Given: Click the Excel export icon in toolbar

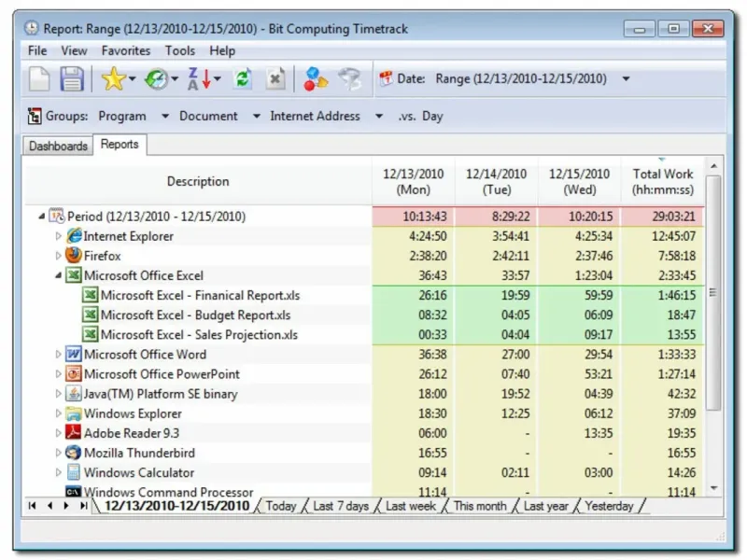Looking at the screenshot, I should [x=275, y=79].
